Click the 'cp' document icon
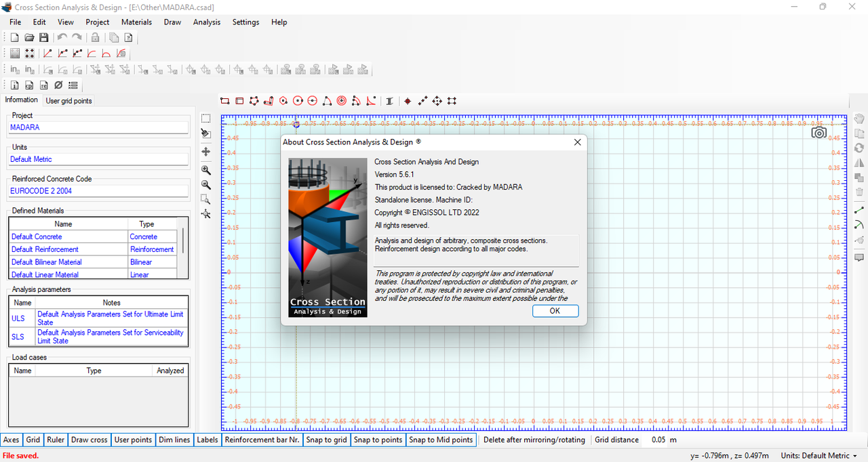Image resolution: width=868 pixels, height=462 pixels. [29, 85]
